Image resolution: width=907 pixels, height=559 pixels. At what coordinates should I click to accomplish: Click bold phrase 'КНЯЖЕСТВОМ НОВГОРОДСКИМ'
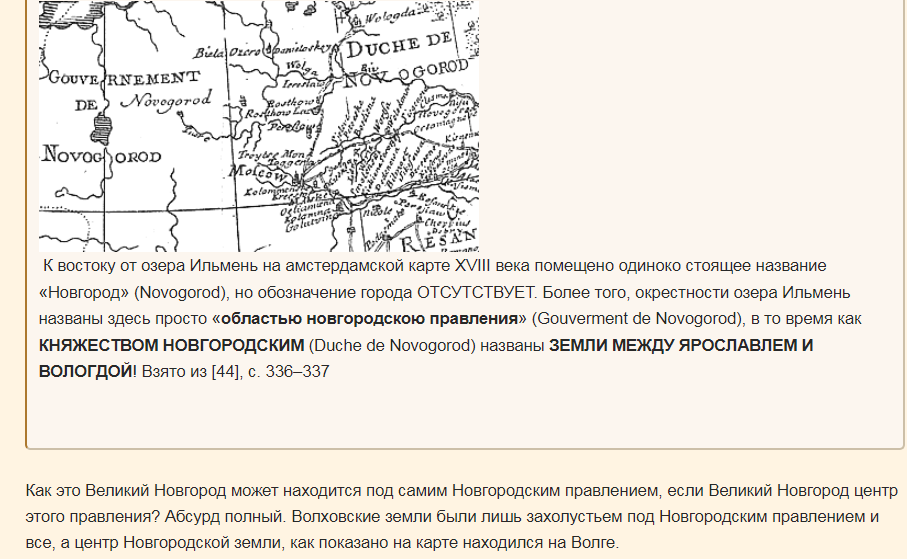[x=171, y=345]
